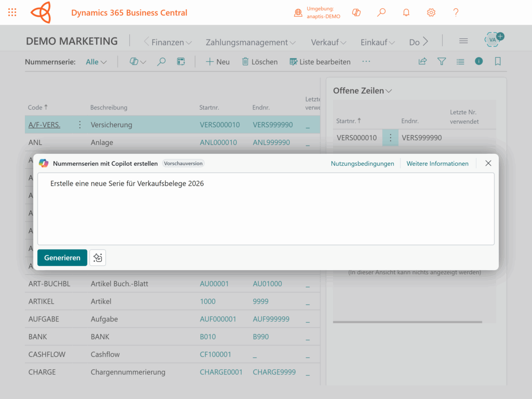The width and height of the screenshot is (532, 399).
Task: Open the notifications bell
Action: [x=406, y=12]
